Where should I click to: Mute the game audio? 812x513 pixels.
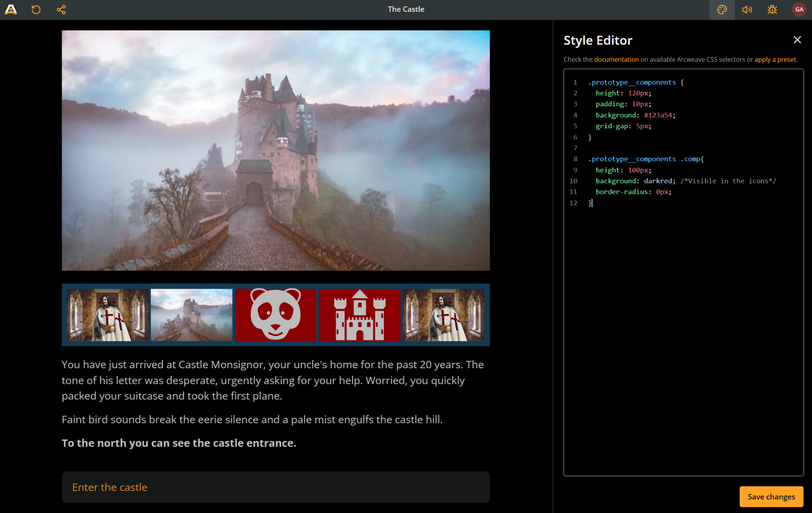point(747,9)
